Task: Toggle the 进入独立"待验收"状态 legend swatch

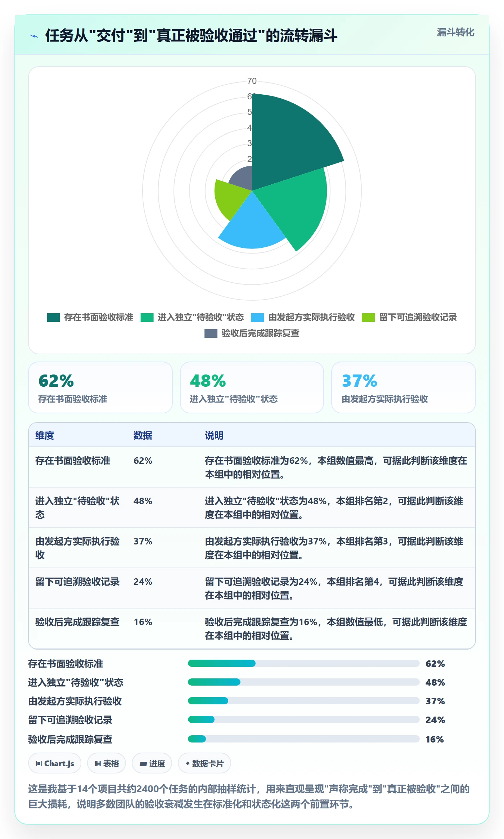Action: [x=147, y=317]
